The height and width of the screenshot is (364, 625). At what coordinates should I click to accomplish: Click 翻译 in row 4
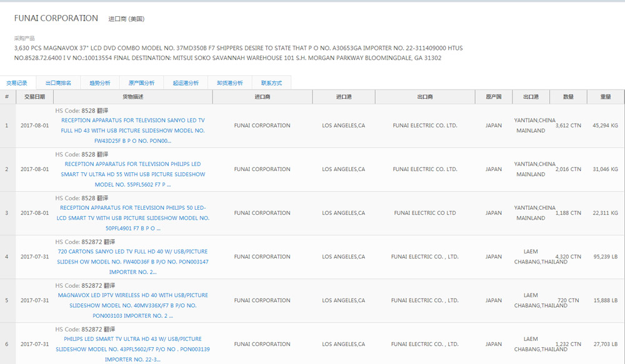[x=109, y=242]
